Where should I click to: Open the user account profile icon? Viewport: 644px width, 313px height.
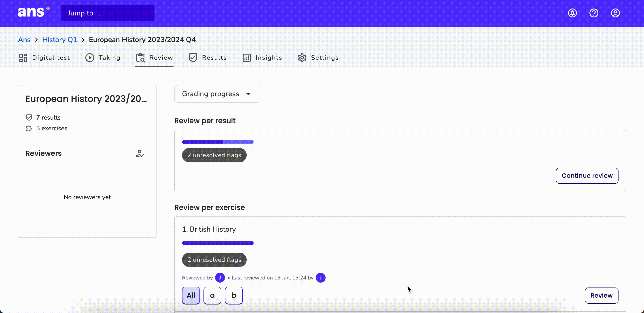point(615,13)
